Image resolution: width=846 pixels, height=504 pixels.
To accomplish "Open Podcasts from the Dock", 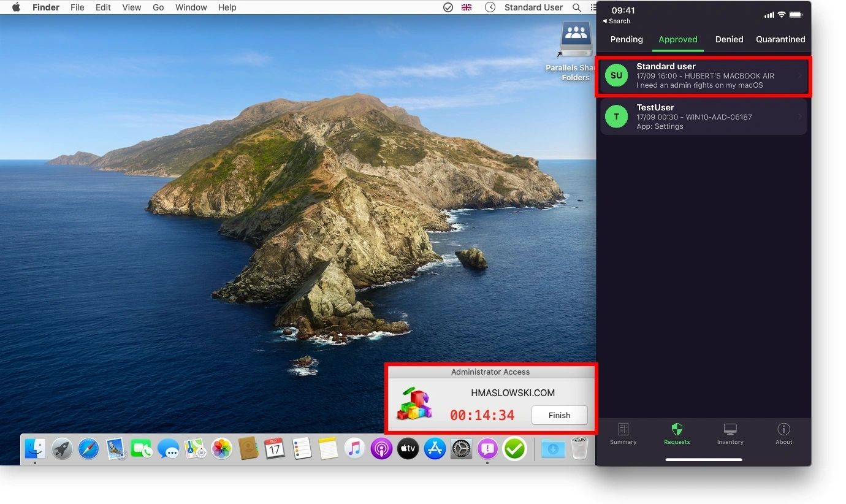I will (381, 449).
